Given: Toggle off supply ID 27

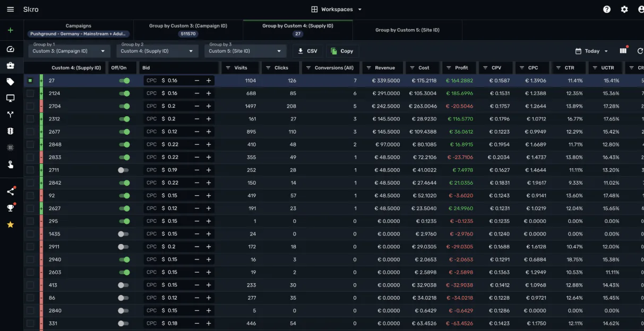Looking at the screenshot, I should (124, 81).
